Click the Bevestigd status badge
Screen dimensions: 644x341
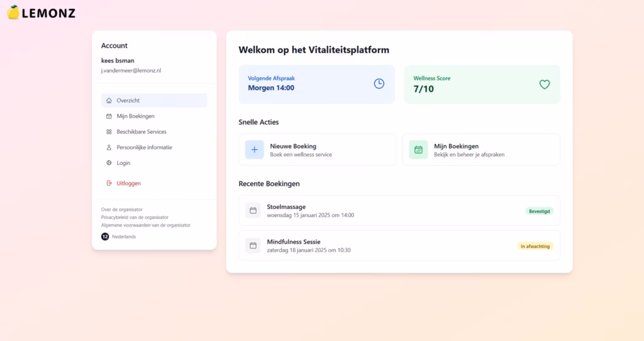coord(539,211)
